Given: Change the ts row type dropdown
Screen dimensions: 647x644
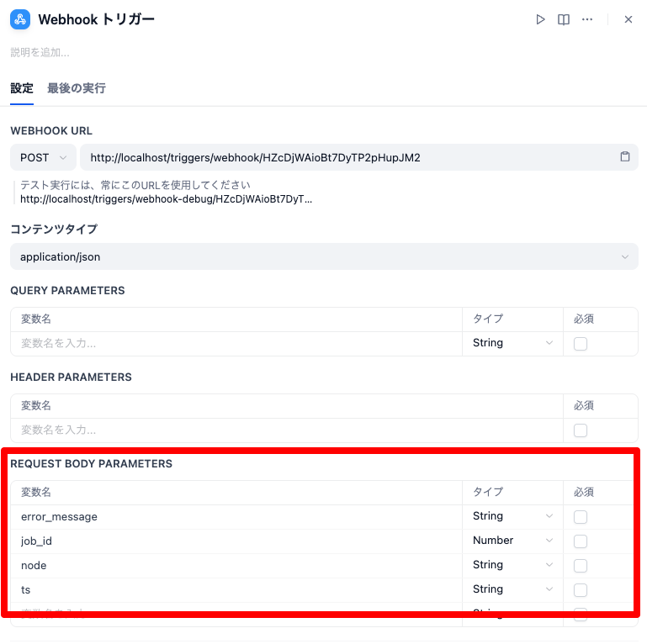Looking at the screenshot, I should (512, 589).
